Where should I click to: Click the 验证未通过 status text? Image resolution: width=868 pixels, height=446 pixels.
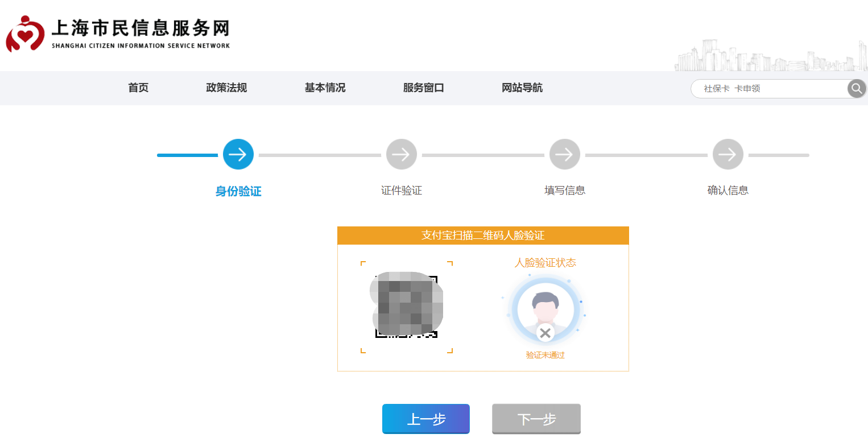pyautogui.click(x=545, y=355)
